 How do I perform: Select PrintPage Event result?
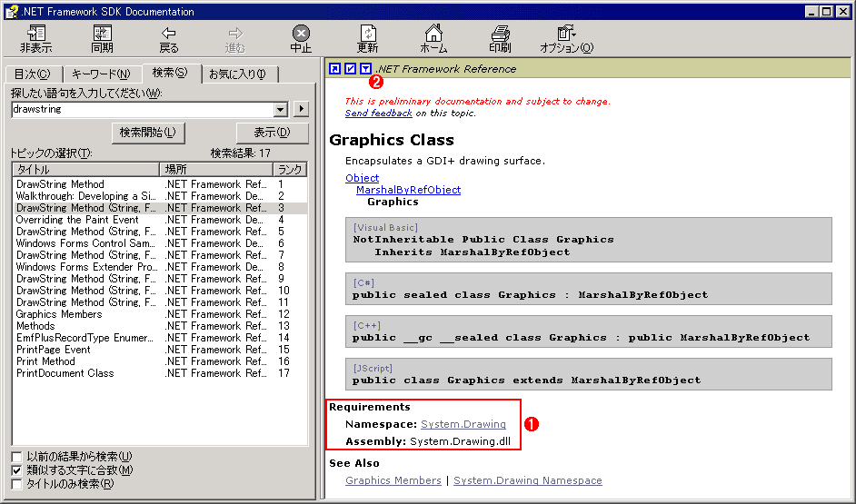(x=159, y=350)
